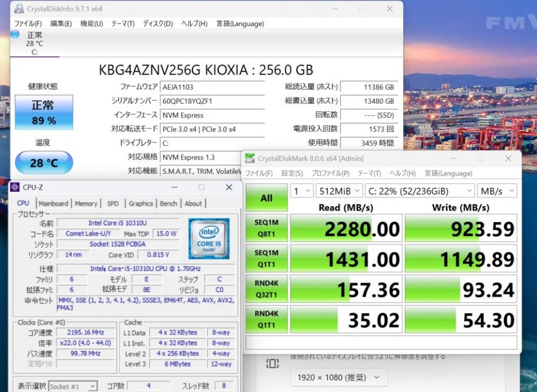Click the KBG4AZNV256G KIOXIA disk title
This screenshot has height=392, width=537.
206,70
